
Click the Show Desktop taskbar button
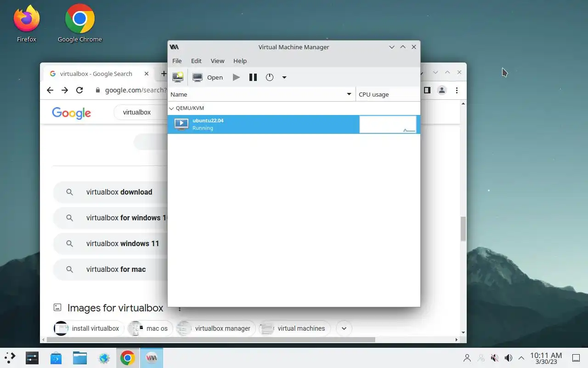[576, 358]
